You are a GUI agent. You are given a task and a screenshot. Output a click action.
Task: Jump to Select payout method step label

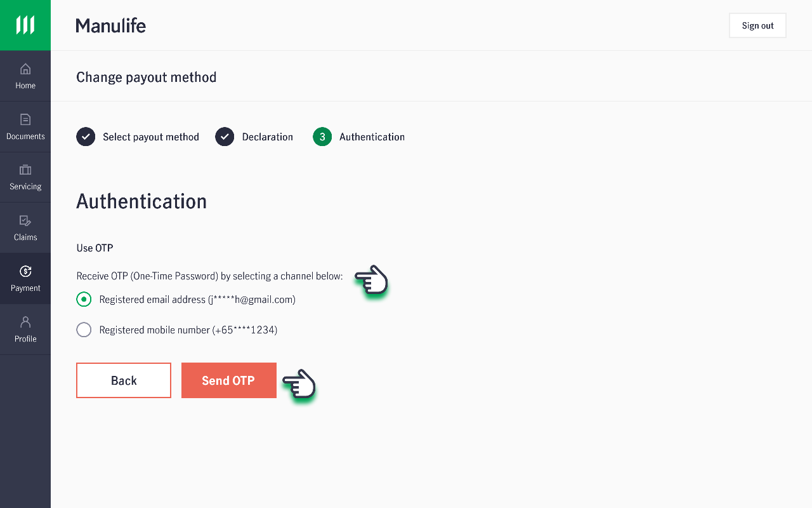coord(151,137)
